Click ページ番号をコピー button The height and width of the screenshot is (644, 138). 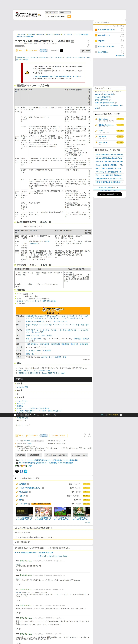37,441
